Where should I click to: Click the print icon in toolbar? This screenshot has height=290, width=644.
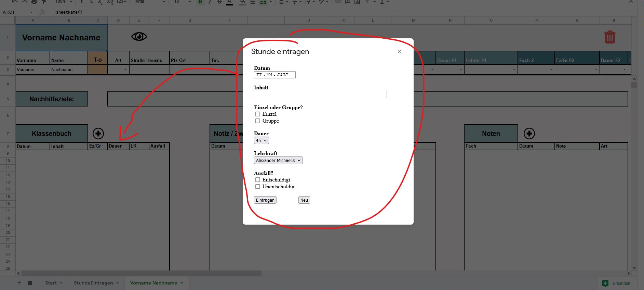(34, 2)
